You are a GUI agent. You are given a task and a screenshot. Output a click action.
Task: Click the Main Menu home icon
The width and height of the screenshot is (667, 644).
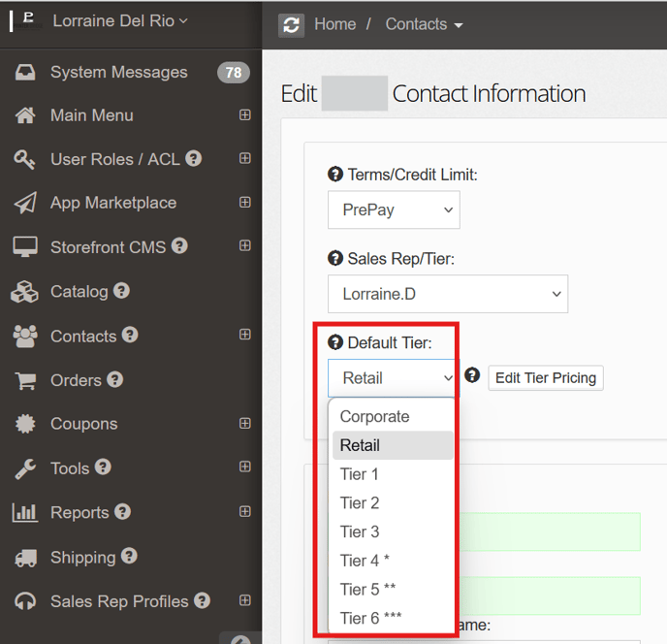[x=25, y=115]
